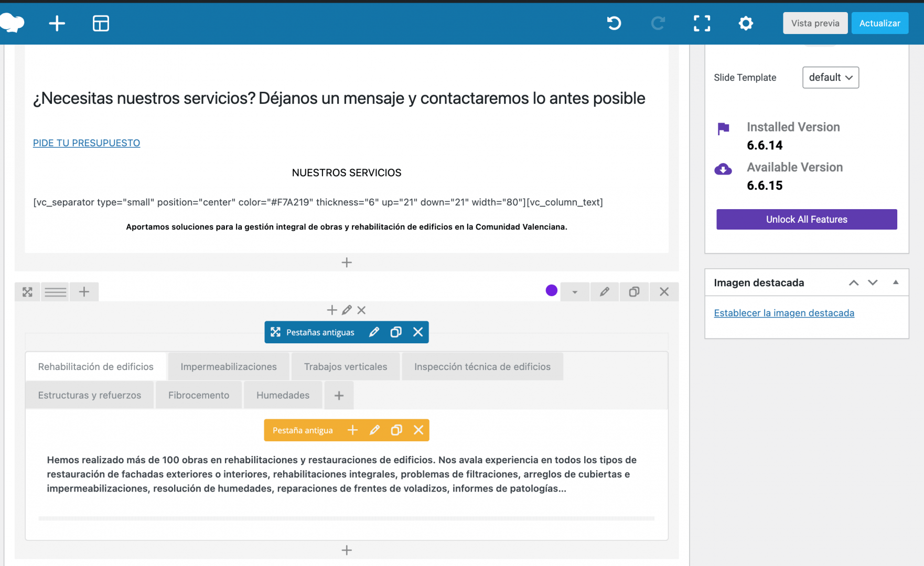Click the Available Version cloud download icon
Viewport: 924px width, 566px height.
tap(723, 169)
